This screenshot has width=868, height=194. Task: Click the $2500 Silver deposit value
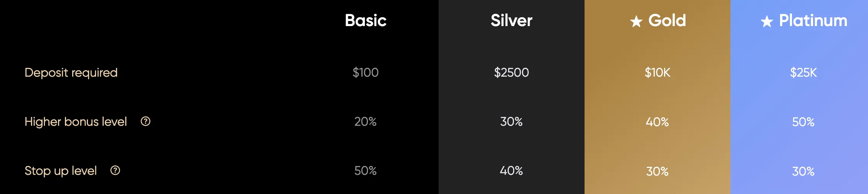(x=512, y=72)
